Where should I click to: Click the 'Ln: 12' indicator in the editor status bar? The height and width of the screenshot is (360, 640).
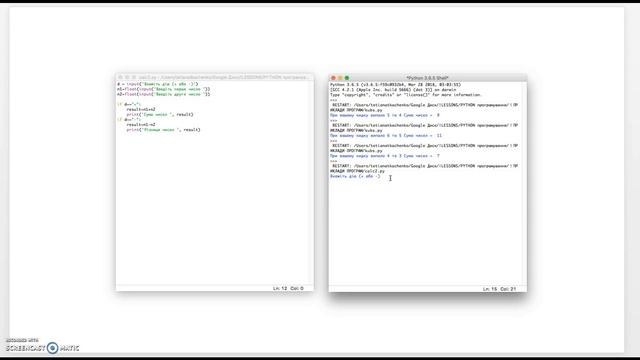(x=280, y=288)
